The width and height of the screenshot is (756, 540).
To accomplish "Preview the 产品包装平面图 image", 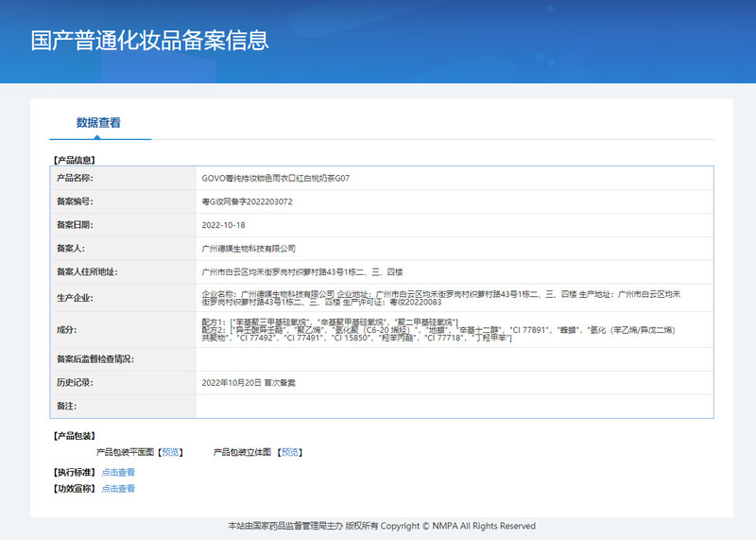I will [x=170, y=452].
